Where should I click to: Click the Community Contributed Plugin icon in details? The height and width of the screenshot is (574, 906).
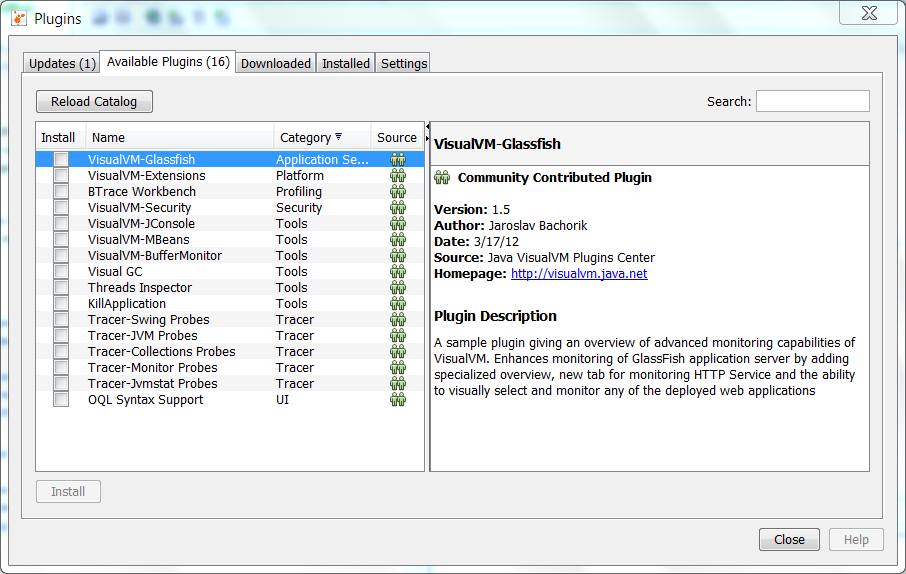tap(442, 177)
